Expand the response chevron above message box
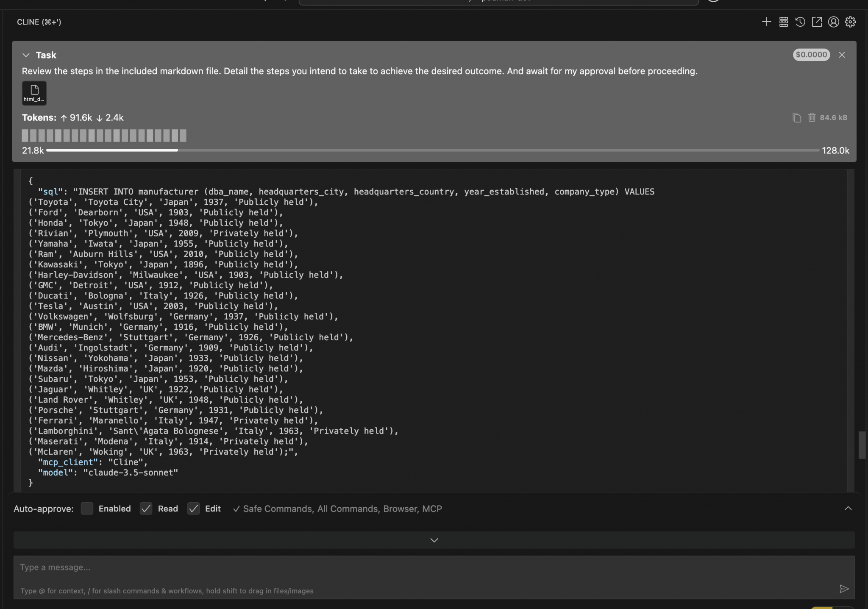 (433, 540)
